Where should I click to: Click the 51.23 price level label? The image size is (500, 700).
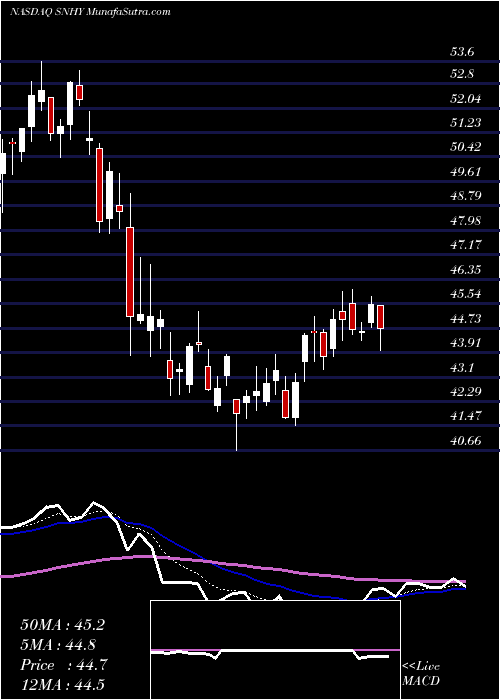click(x=466, y=122)
